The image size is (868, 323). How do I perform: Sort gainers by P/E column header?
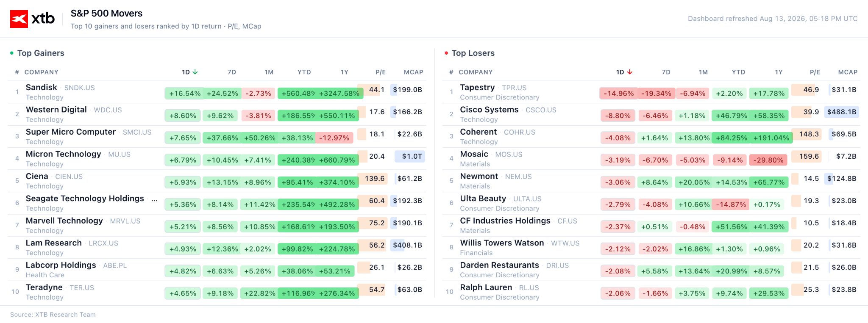[x=381, y=72]
